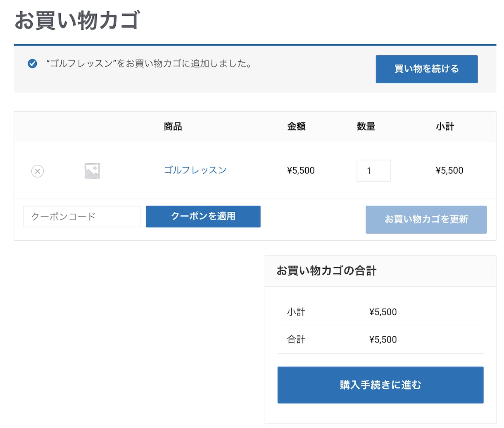
Task: Apply coupon with クーポンを適用 button
Action: 203,216
